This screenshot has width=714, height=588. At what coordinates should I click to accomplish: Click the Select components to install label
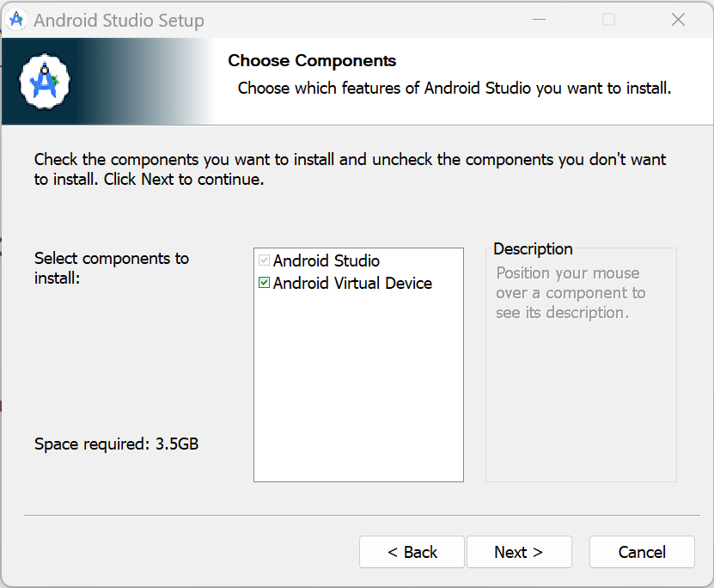112,268
